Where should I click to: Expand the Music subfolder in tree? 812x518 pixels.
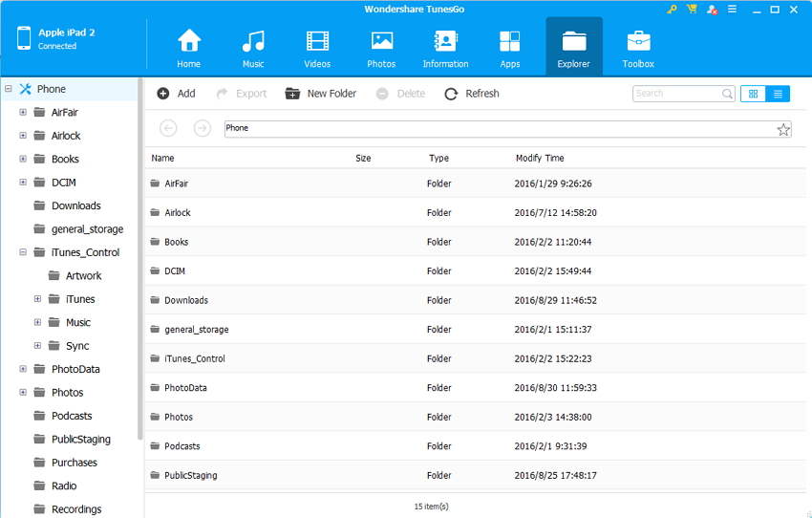click(x=37, y=322)
